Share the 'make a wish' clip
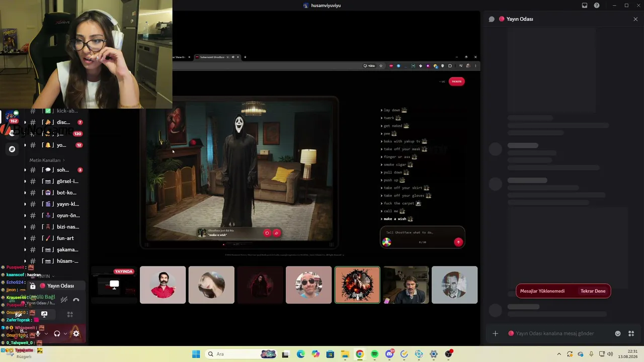Image resolution: width=644 pixels, height=362 pixels. pyautogui.click(x=276, y=233)
